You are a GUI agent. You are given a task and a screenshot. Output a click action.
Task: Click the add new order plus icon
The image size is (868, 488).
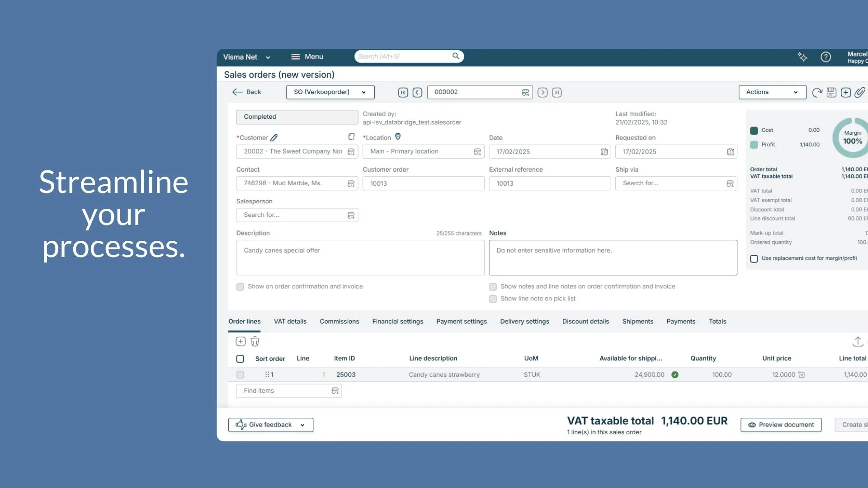(846, 93)
